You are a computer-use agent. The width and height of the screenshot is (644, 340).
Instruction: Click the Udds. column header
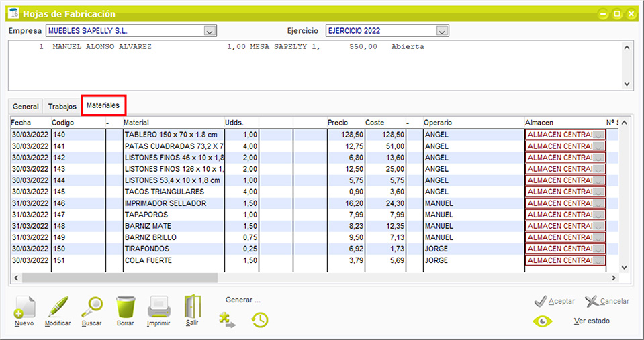[x=242, y=123]
